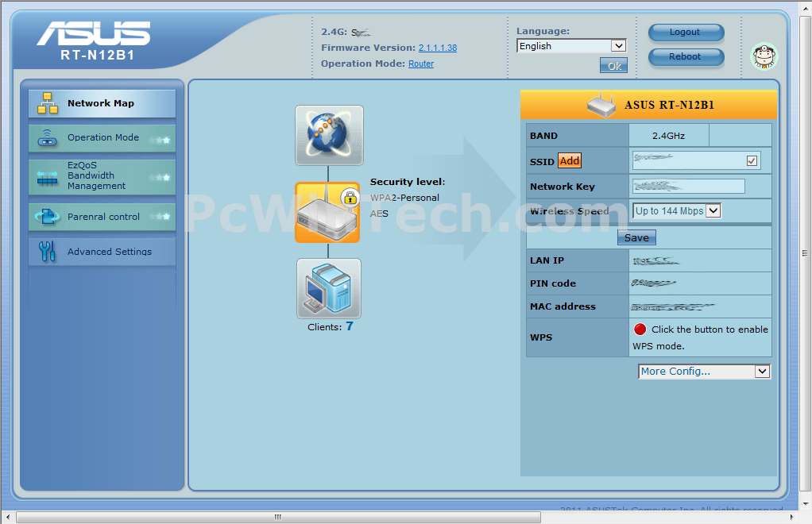Open the Wireless Speed dropdown

click(677, 210)
